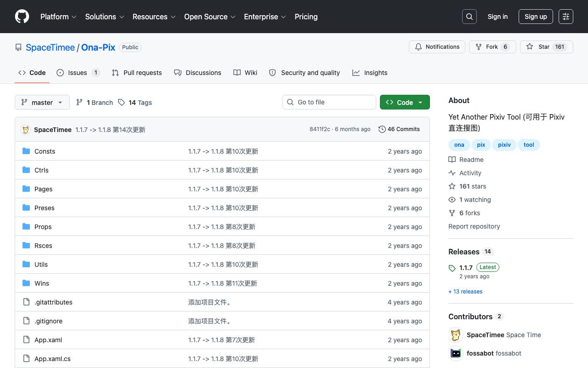The height and width of the screenshot is (368, 588).
Task: Open the Activity link in About
Action: click(x=465, y=173)
